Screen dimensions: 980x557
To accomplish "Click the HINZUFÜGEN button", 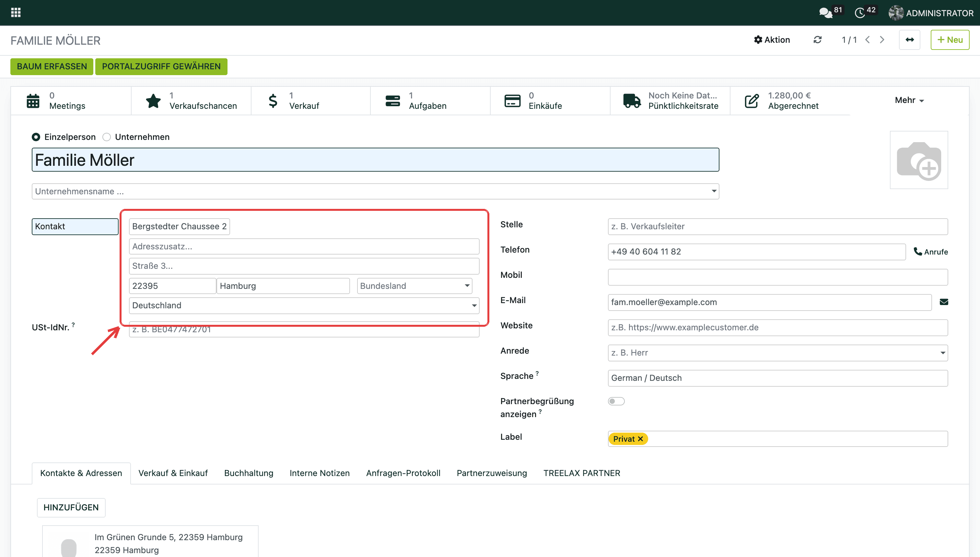I will 71,507.
